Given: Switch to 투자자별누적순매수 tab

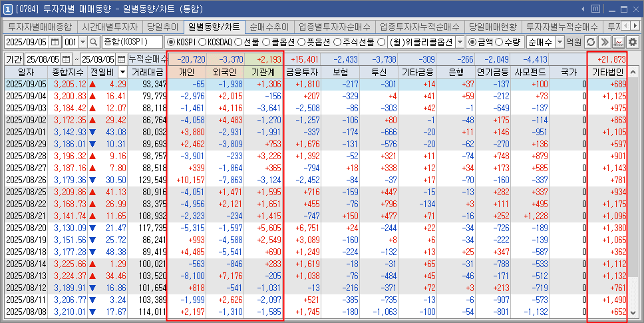Looking at the screenshot, I should pyautogui.click(x=562, y=27).
